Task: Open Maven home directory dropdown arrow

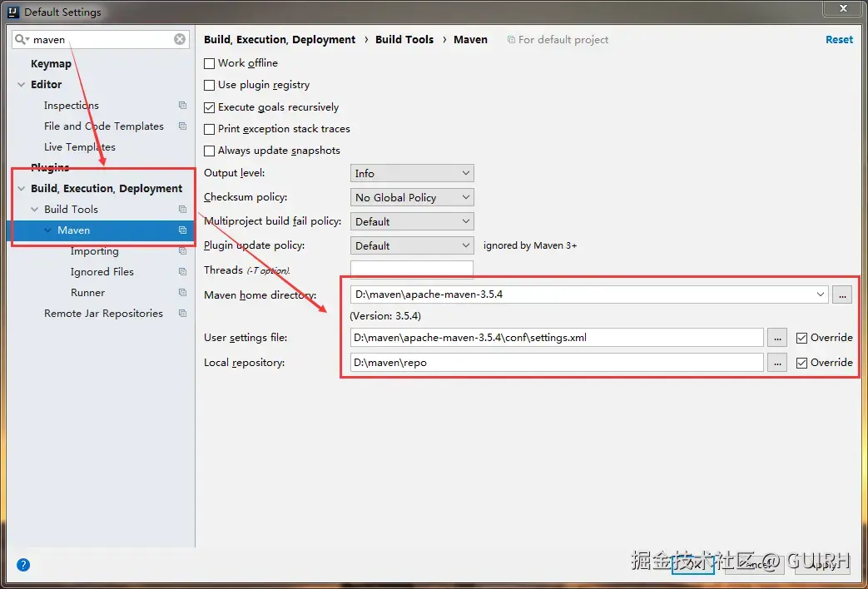Action: (x=821, y=294)
